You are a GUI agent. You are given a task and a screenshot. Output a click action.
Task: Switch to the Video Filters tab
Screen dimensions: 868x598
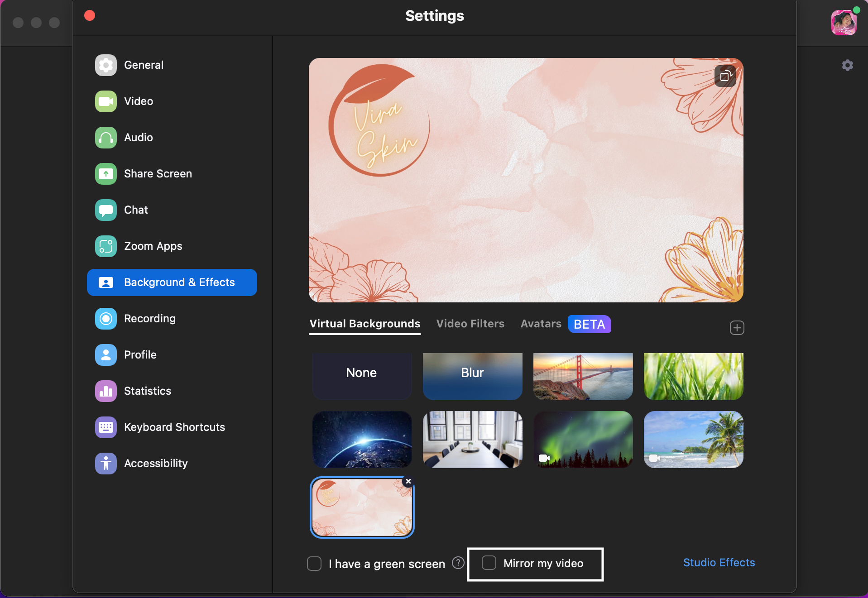(x=470, y=324)
